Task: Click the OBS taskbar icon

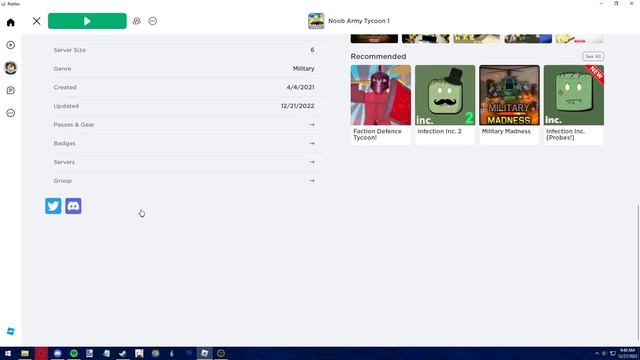Action: 221,353
